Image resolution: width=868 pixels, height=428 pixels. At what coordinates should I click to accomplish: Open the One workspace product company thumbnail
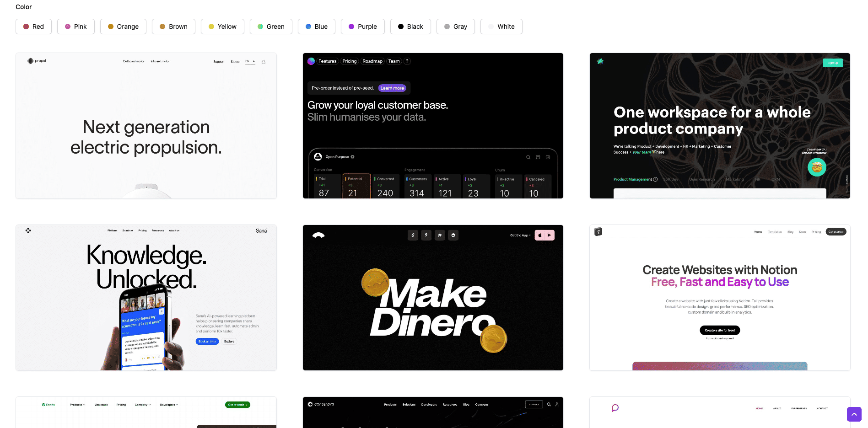point(720,126)
